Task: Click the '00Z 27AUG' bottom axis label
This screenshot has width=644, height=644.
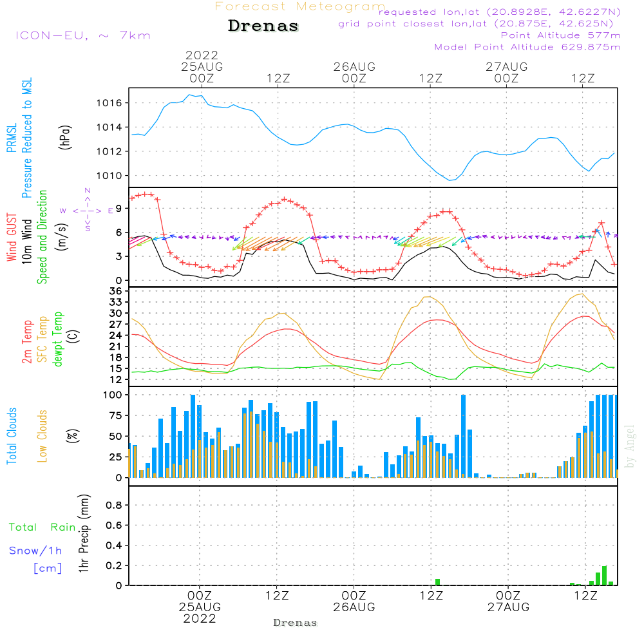Action: [x=509, y=601]
